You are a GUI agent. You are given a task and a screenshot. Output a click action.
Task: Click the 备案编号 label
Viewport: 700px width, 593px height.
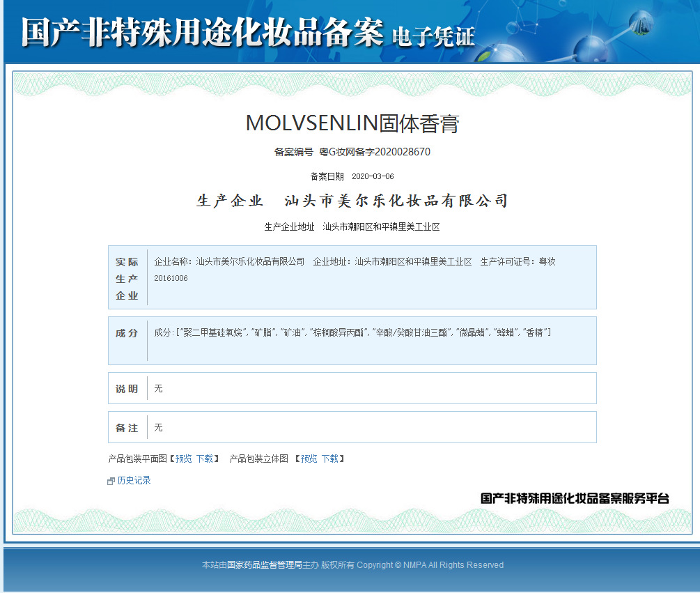(294, 152)
